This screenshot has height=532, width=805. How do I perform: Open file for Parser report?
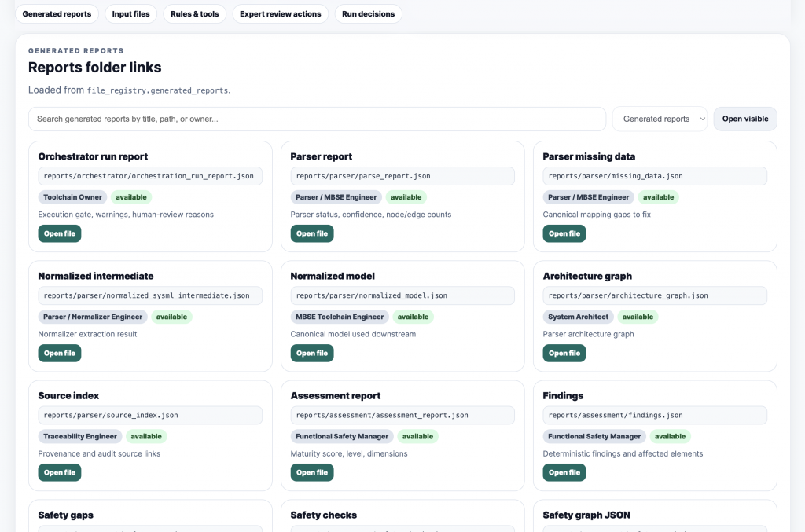point(311,233)
